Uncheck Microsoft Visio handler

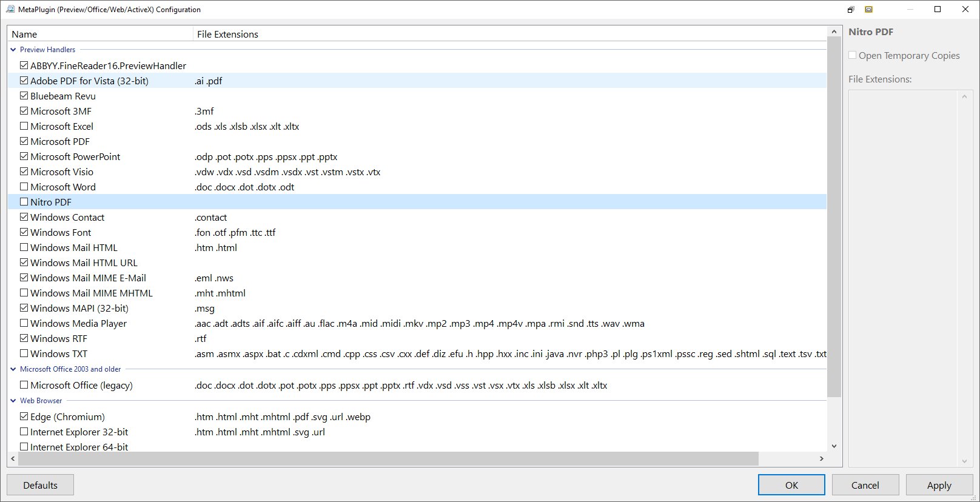(24, 172)
